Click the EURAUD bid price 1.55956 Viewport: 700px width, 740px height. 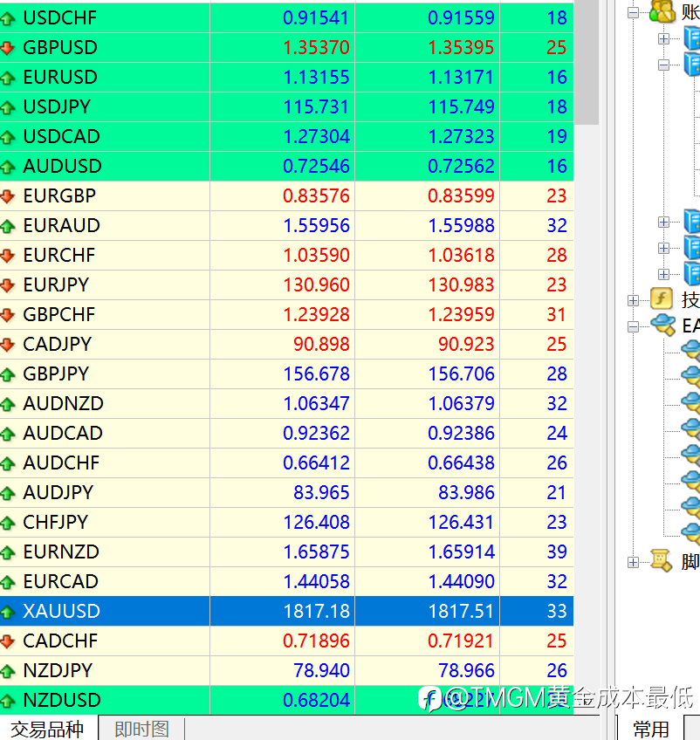coord(316,226)
